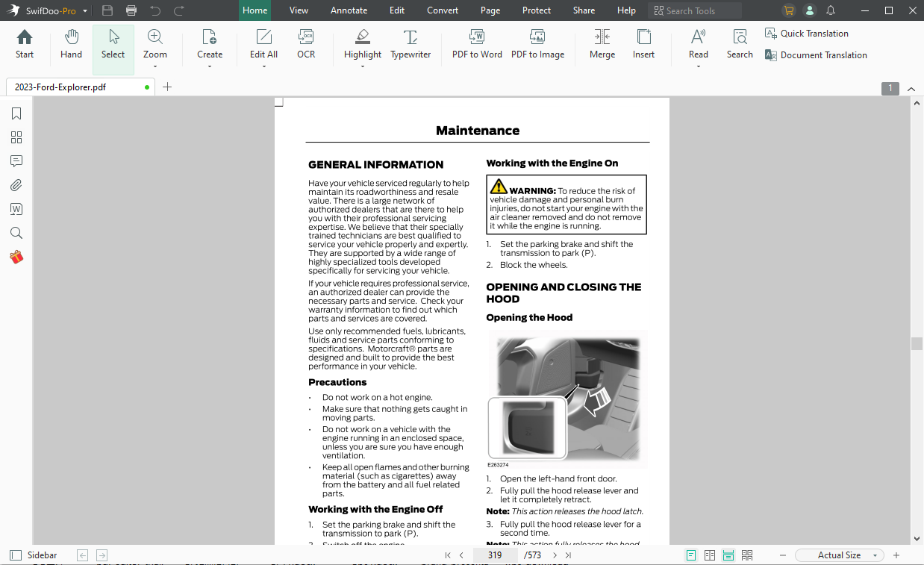924x565 pixels.
Task: Click the Merge tool
Action: coord(602,44)
